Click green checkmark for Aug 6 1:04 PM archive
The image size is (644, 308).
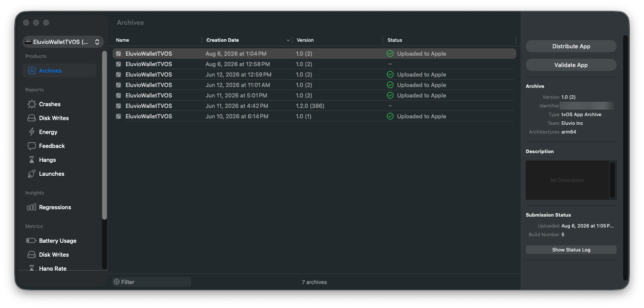390,54
